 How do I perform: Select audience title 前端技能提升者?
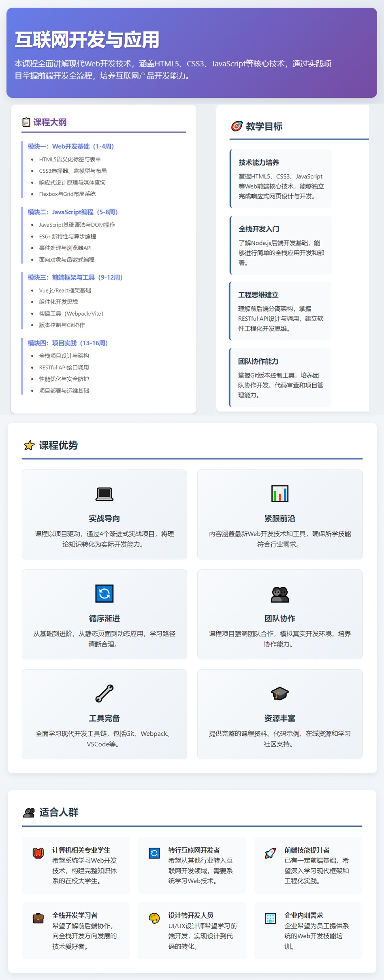(x=307, y=850)
